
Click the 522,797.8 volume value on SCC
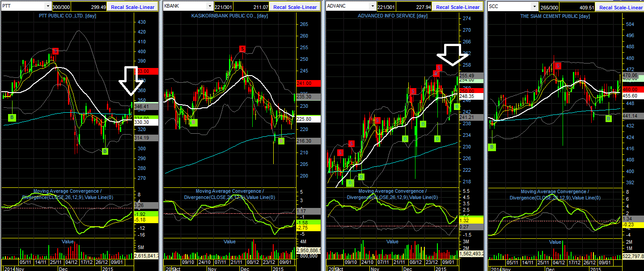click(633, 256)
